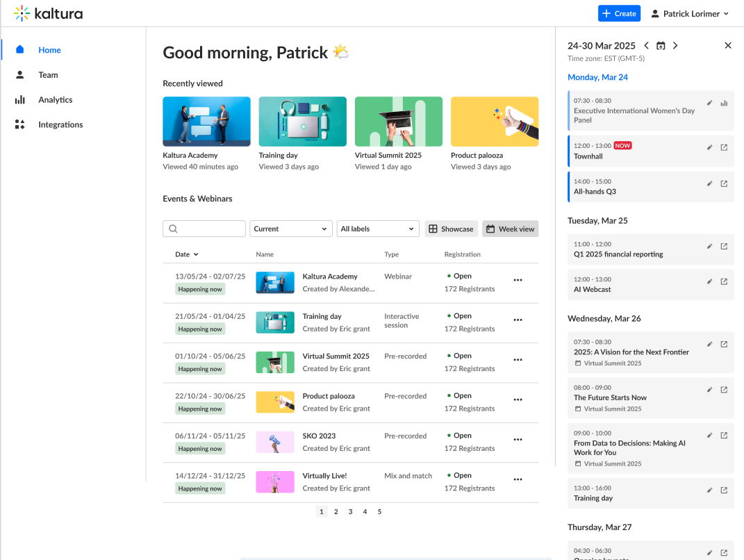The width and height of the screenshot is (744, 560).
Task: Expand the Patrick Lorimer account menu
Action: point(690,14)
